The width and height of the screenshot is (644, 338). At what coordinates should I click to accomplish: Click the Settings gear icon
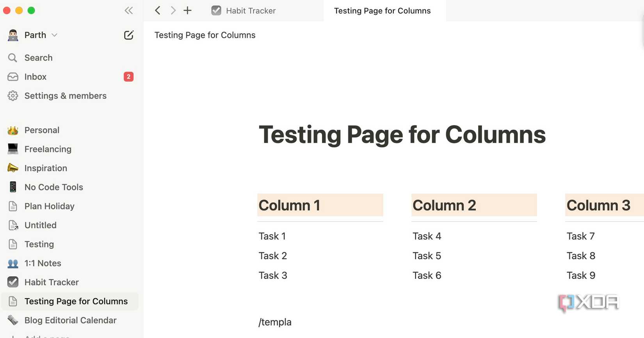point(12,96)
